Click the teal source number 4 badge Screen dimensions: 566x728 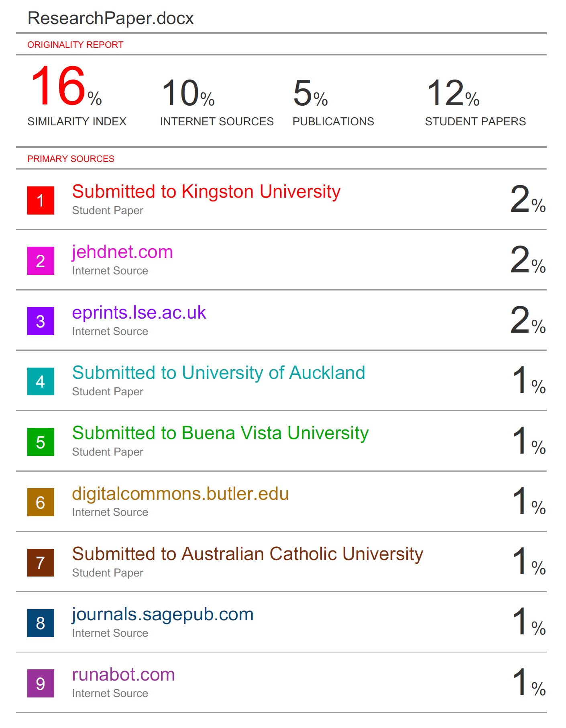tap(41, 381)
